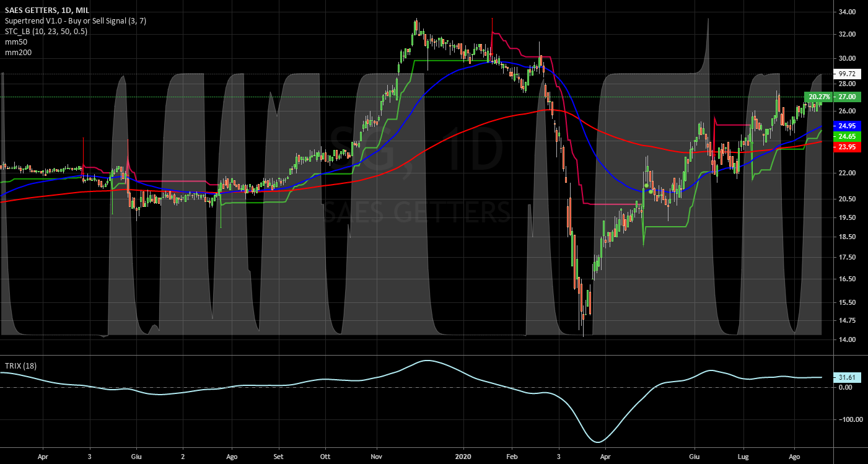Click the red 23.95 mm200 value label
Image resolution: width=868 pixels, height=464 pixels.
(x=847, y=147)
